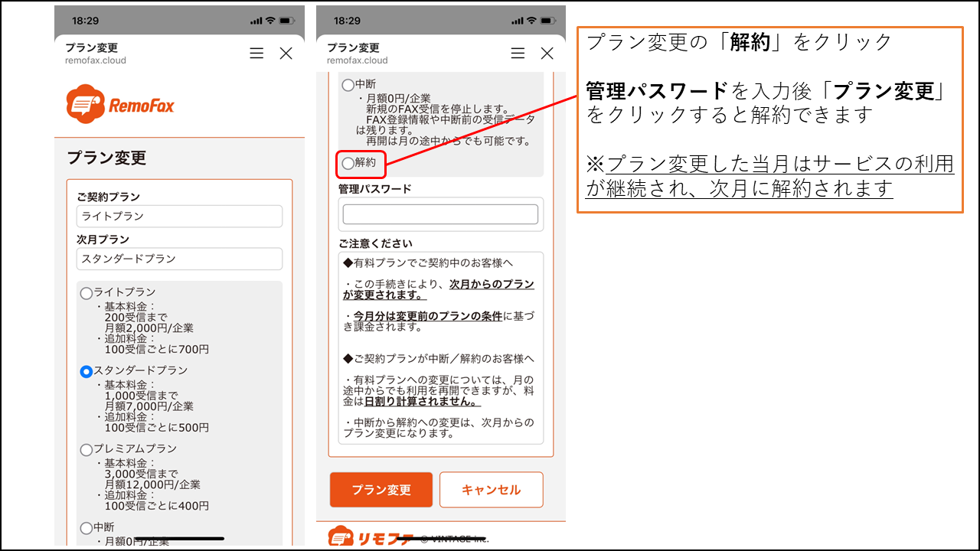Select the プレミアムプラン radio button
980x551 pixels.
tap(87, 450)
